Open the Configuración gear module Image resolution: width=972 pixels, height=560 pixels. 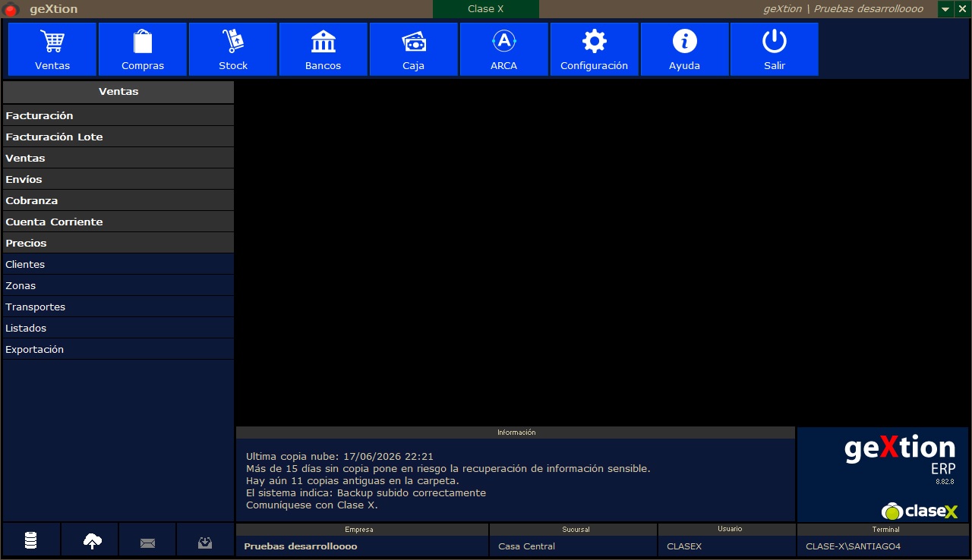595,49
